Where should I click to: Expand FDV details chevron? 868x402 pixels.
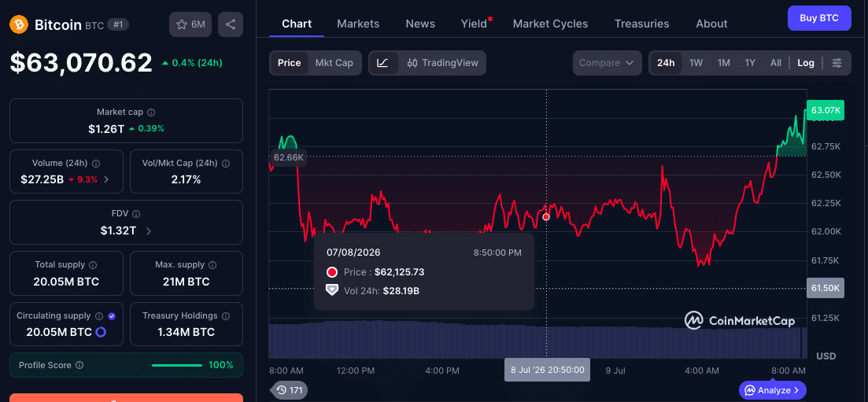click(149, 231)
